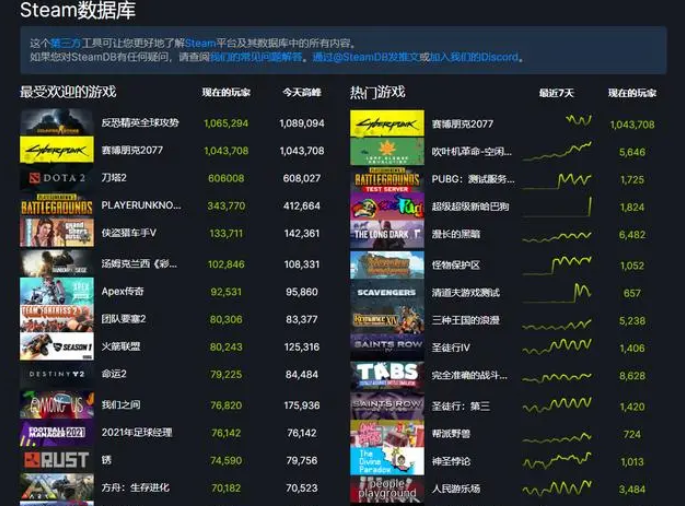Image resolution: width=685 pixels, height=506 pixels.
Task: Open the 神圣悖论 game link
Action: point(451,461)
